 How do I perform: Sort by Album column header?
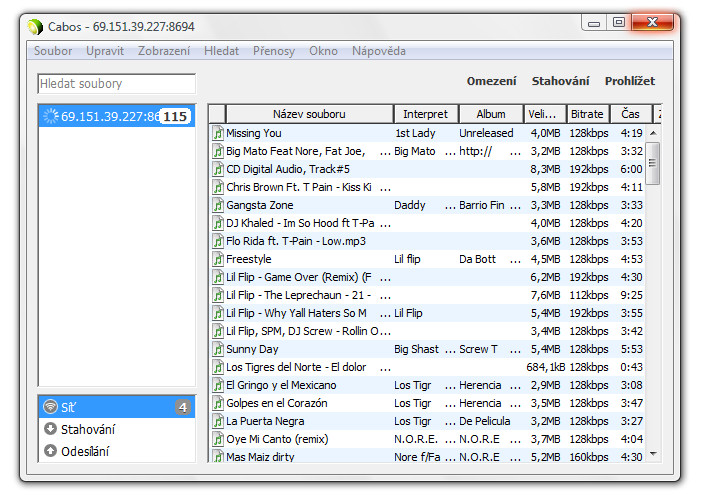tap(491, 114)
